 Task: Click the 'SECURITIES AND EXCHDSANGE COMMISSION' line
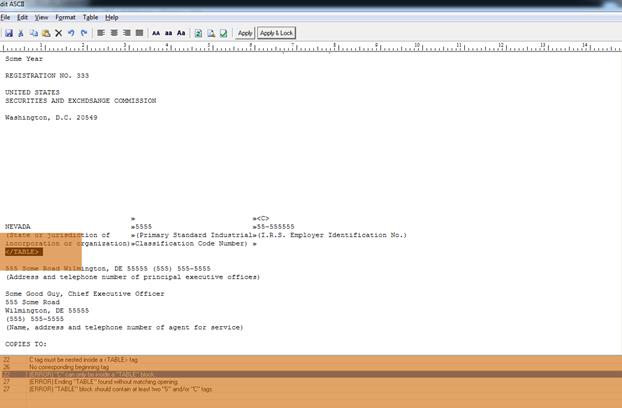[81, 101]
